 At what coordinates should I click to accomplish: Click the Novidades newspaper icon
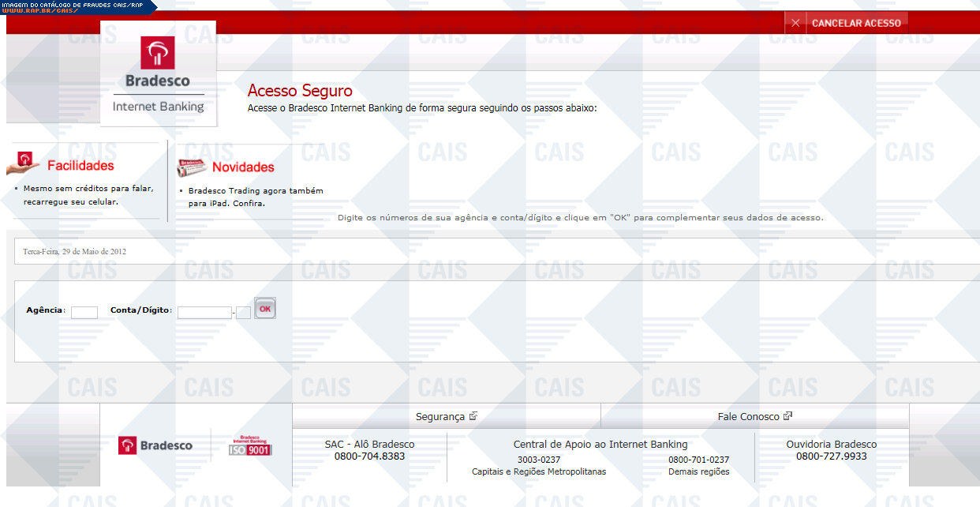pos(193,167)
